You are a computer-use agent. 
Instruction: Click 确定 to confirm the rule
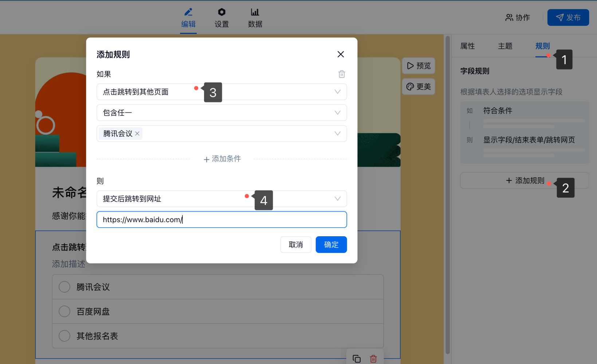[x=331, y=245]
